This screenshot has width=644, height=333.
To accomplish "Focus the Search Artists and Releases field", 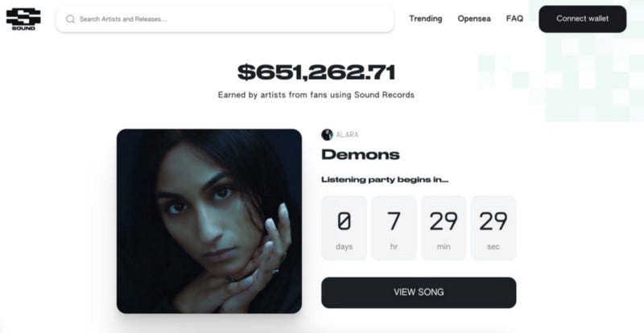I will tap(225, 18).
